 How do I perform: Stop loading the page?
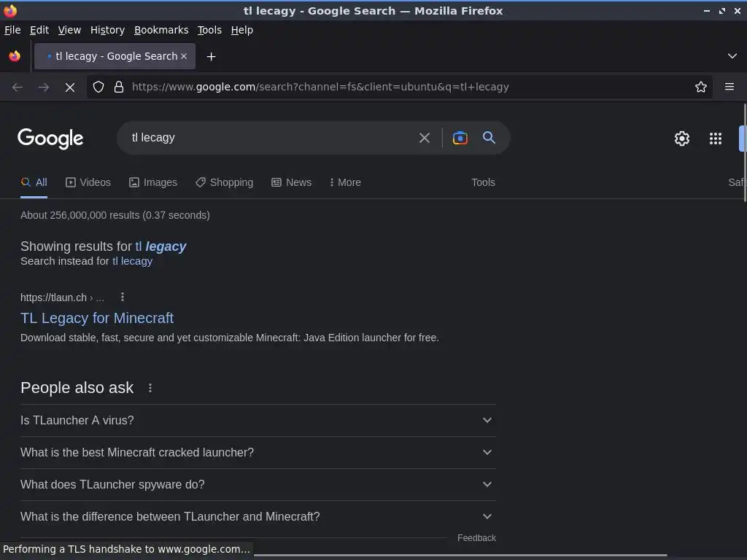click(x=69, y=87)
